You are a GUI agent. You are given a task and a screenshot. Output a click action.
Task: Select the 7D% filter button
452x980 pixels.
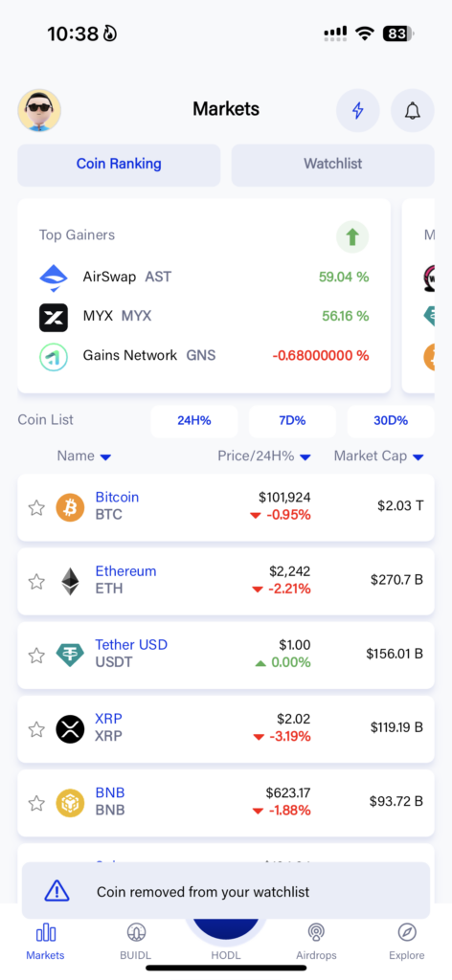coord(292,421)
